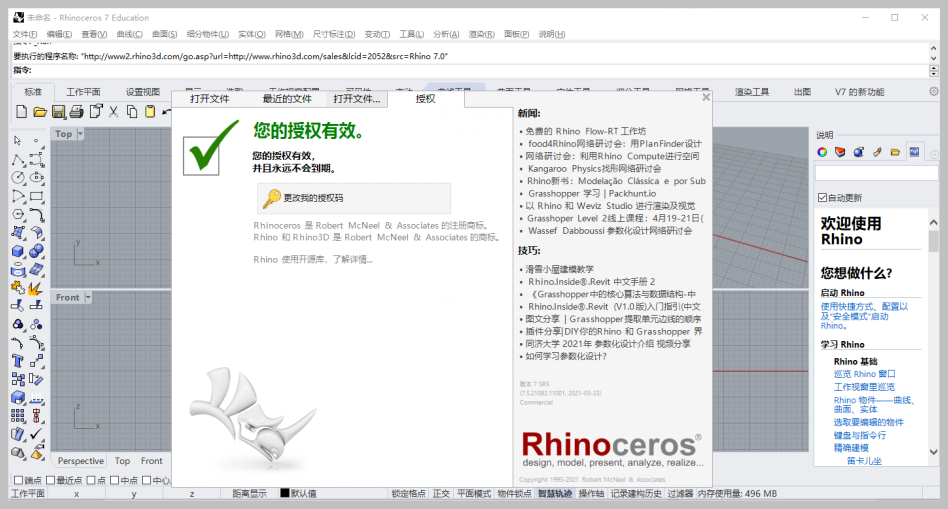The height and width of the screenshot is (509, 948).
Task: Enable the 端点 object snap checkbox
Action: click(18, 480)
